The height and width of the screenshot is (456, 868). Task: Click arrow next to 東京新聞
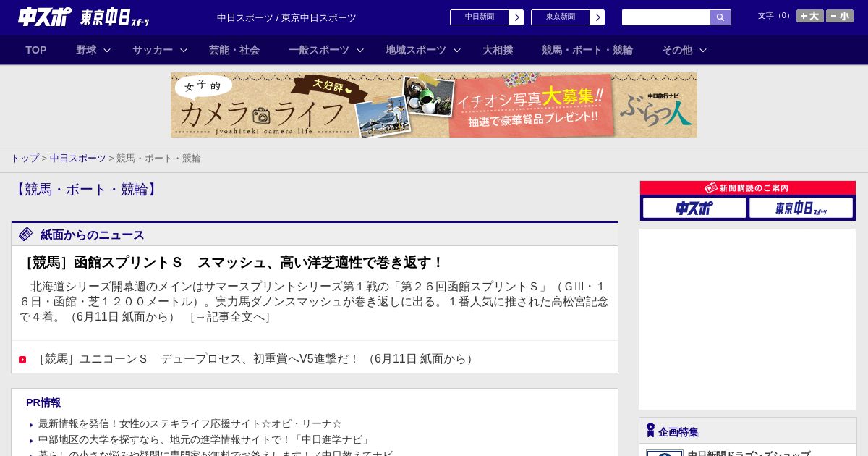(x=597, y=17)
